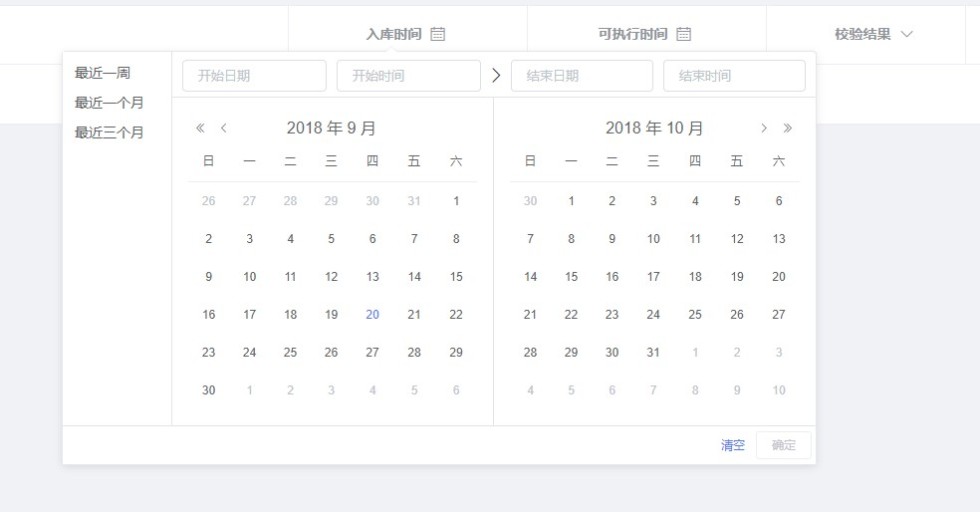The height and width of the screenshot is (512, 980).
Task: Focus the 结束时间 input field
Action: [734, 76]
